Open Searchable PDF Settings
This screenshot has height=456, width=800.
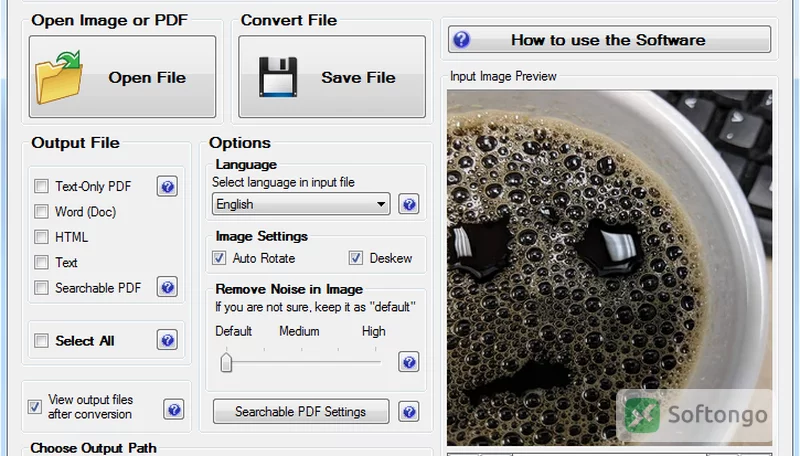click(301, 411)
